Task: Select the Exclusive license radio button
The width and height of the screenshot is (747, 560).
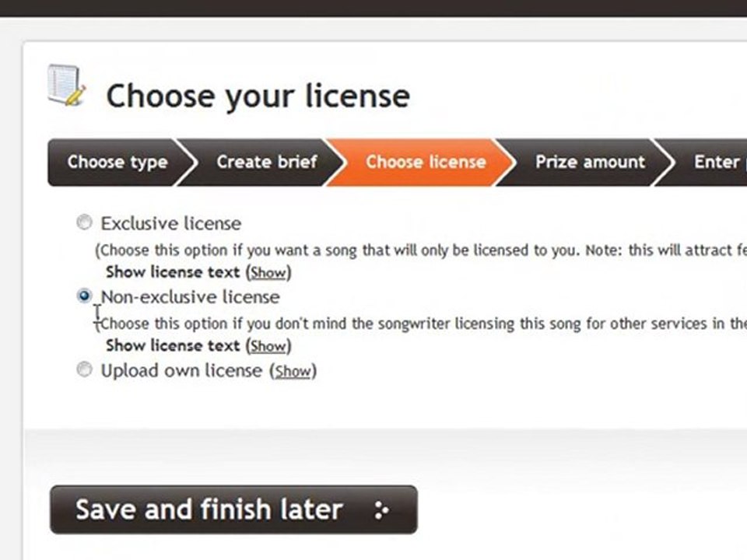Action: tap(84, 222)
